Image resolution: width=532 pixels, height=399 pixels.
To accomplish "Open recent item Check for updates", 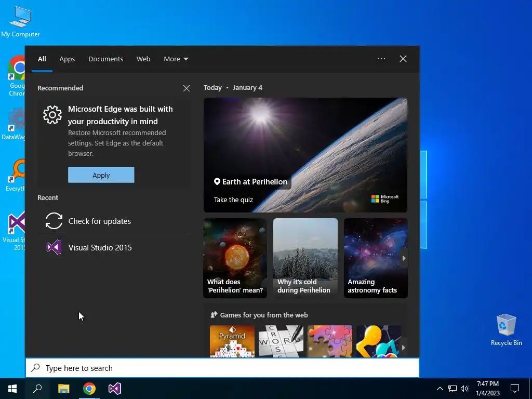I will click(x=114, y=221).
